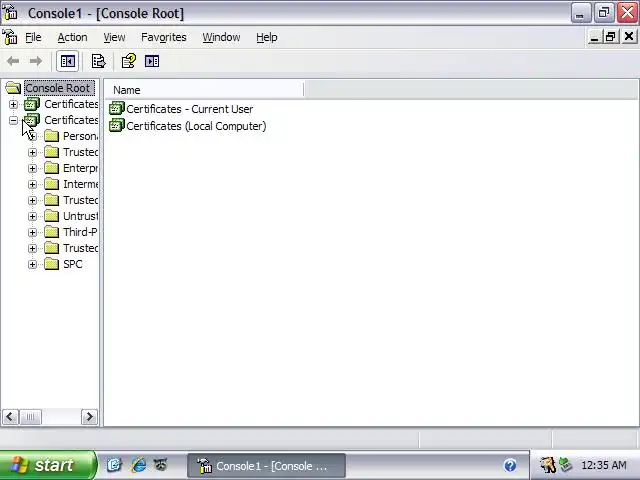The height and width of the screenshot is (480, 640).
Task: Toggle the Show/Hide Action Pane toolbar icon
Action: [152, 61]
